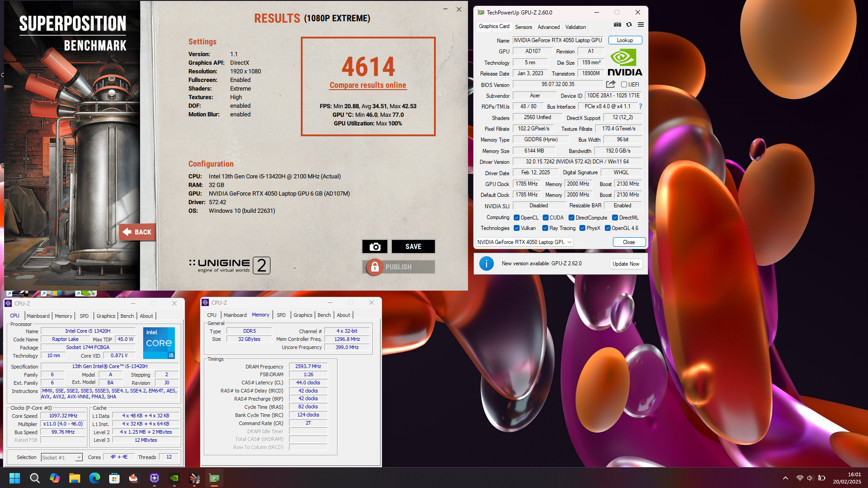Open About tab in right CPU-Z window
Viewport: 868px width, 488px height.
pos(343,315)
